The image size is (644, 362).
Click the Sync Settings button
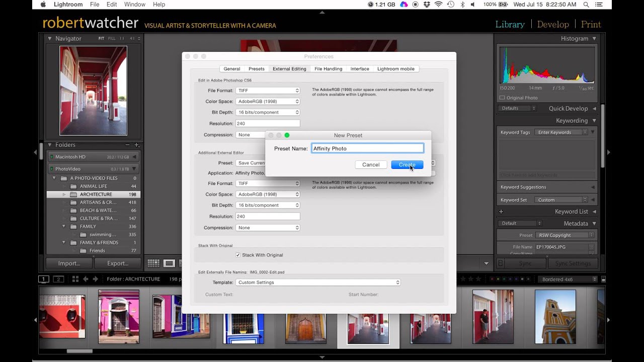pos(573,263)
